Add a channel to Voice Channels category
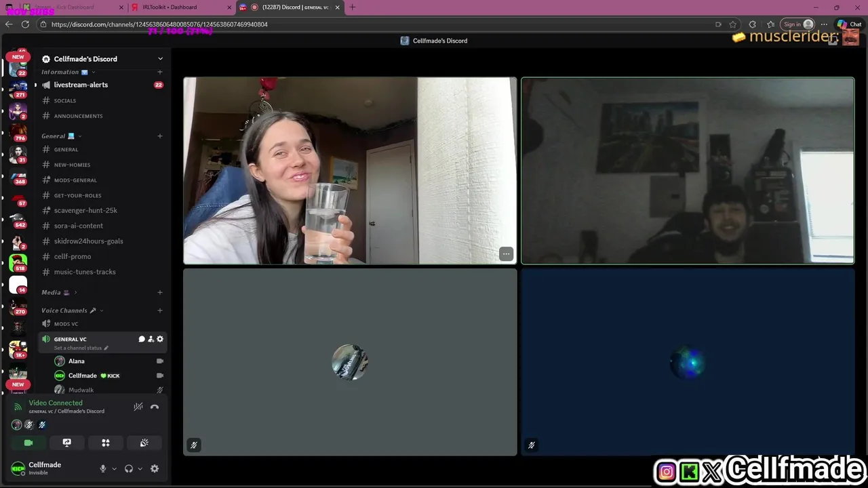868x488 pixels. point(160,310)
